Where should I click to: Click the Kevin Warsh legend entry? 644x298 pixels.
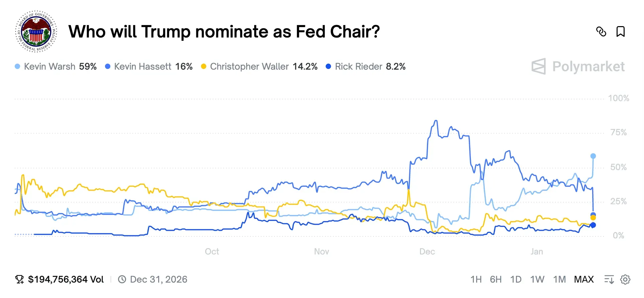(56, 67)
